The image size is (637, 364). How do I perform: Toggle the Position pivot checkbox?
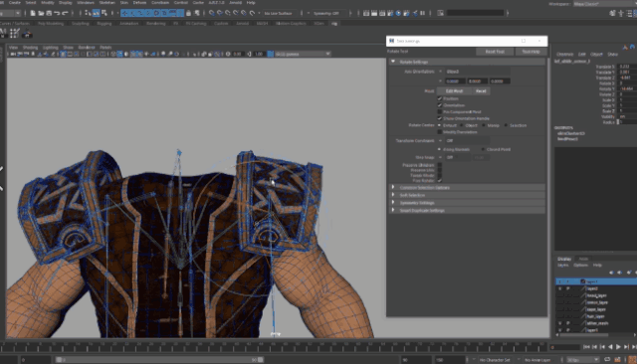click(x=440, y=98)
